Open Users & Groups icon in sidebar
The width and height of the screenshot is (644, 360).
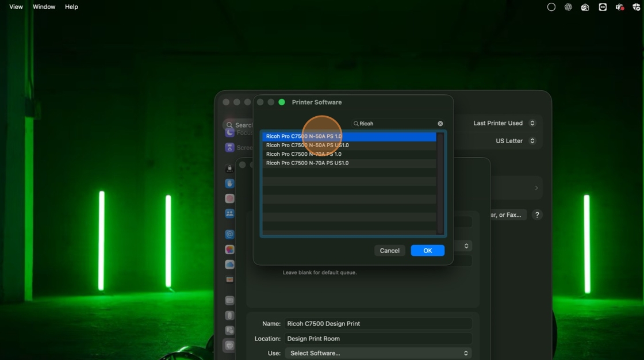coord(229,213)
